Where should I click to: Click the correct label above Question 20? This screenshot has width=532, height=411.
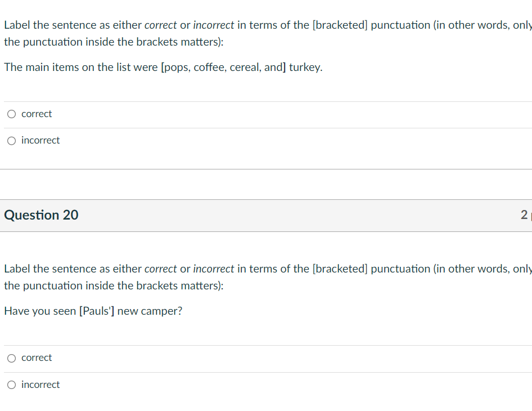(x=36, y=114)
